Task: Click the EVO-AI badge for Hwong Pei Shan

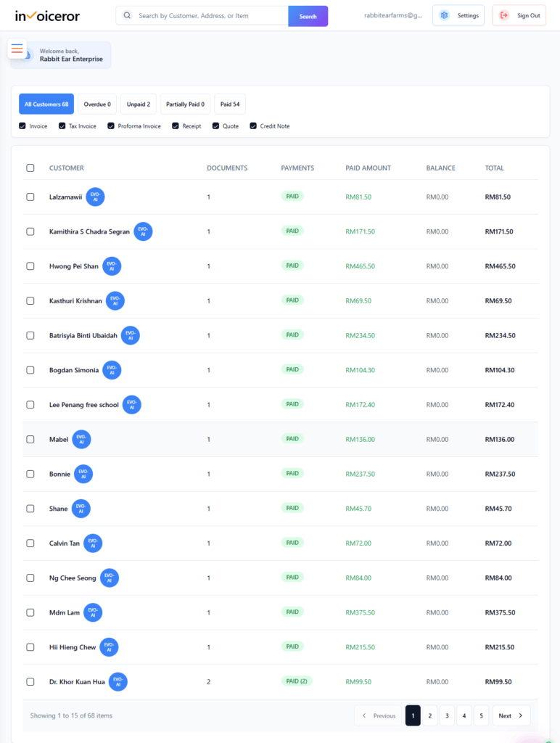Action: (111, 266)
